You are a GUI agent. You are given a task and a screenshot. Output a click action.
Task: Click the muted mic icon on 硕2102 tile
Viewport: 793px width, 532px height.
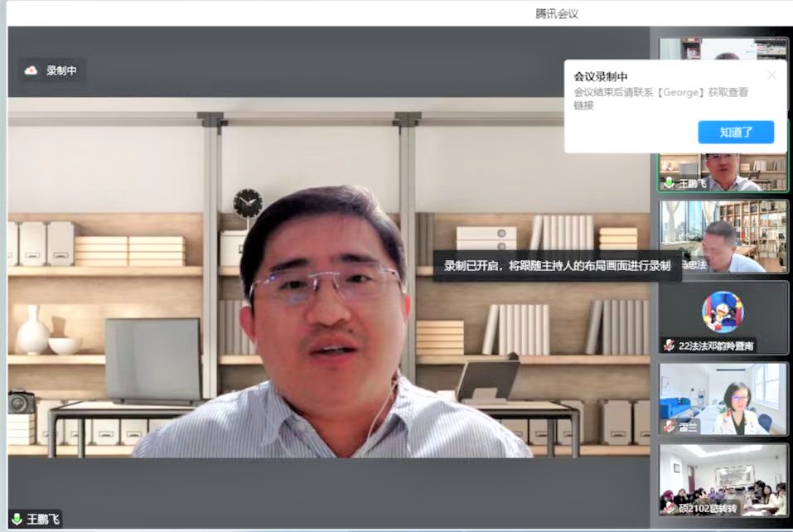670,507
